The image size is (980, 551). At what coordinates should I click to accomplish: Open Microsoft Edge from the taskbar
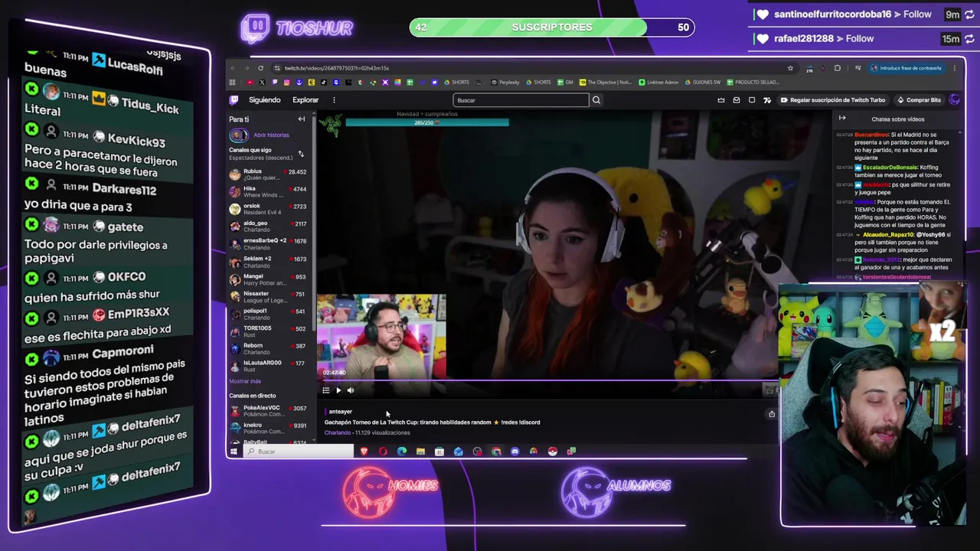(x=402, y=452)
